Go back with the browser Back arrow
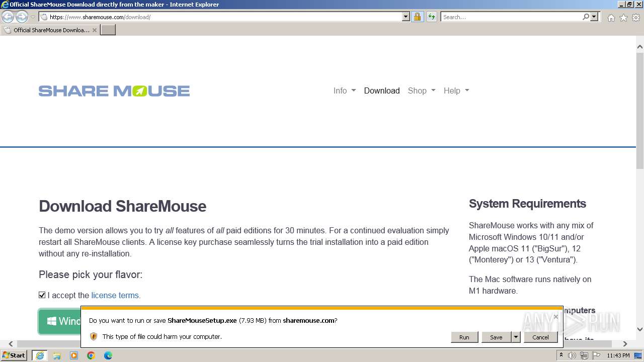Viewport: 644px width, 362px height. [8, 17]
